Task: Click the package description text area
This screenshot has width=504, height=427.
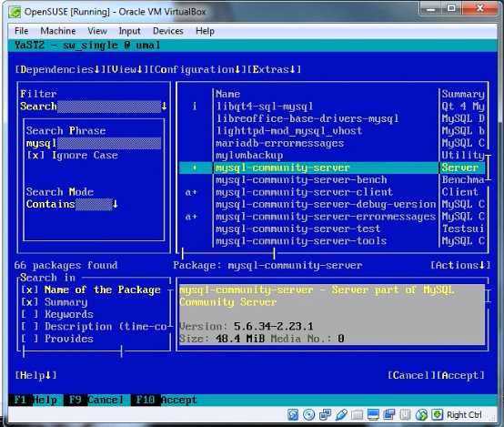Action: (x=332, y=314)
